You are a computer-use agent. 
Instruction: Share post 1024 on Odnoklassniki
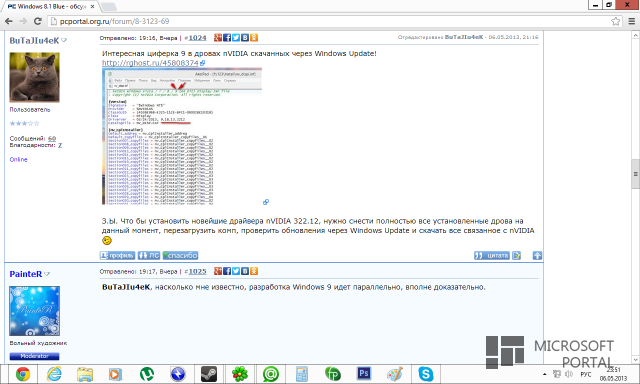click(254, 38)
